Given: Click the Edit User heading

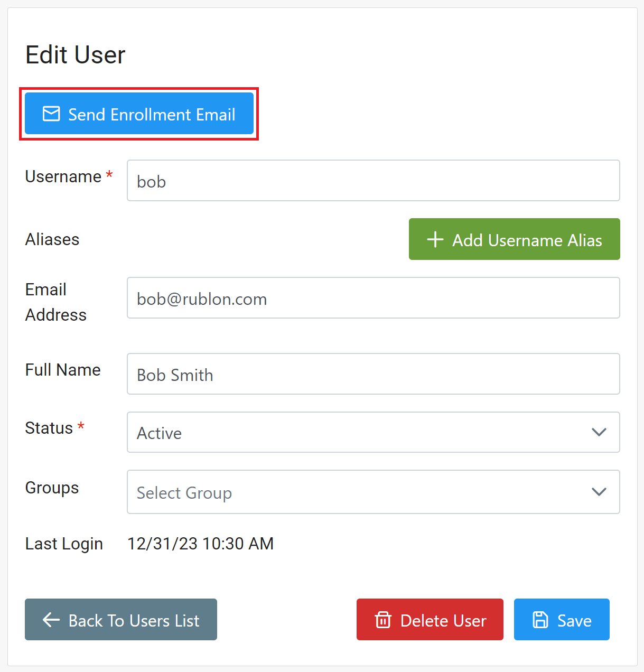Looking at the screenshot, I should coord(76,55).
